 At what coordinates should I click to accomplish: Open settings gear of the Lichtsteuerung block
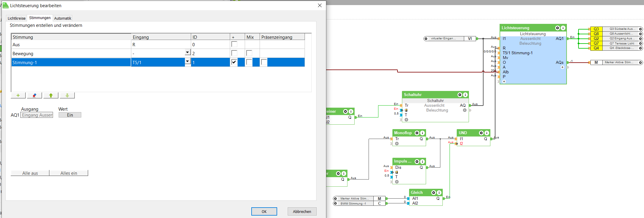coord(557,28)
